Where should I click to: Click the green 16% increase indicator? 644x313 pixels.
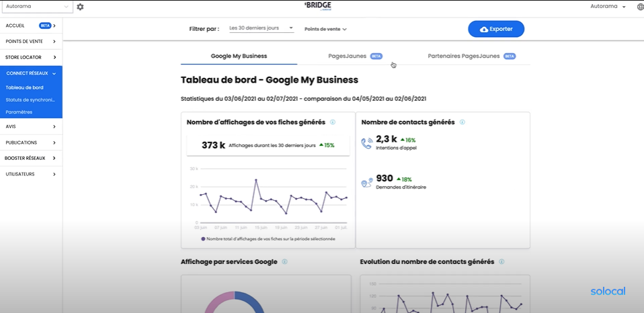coord(408,140)
